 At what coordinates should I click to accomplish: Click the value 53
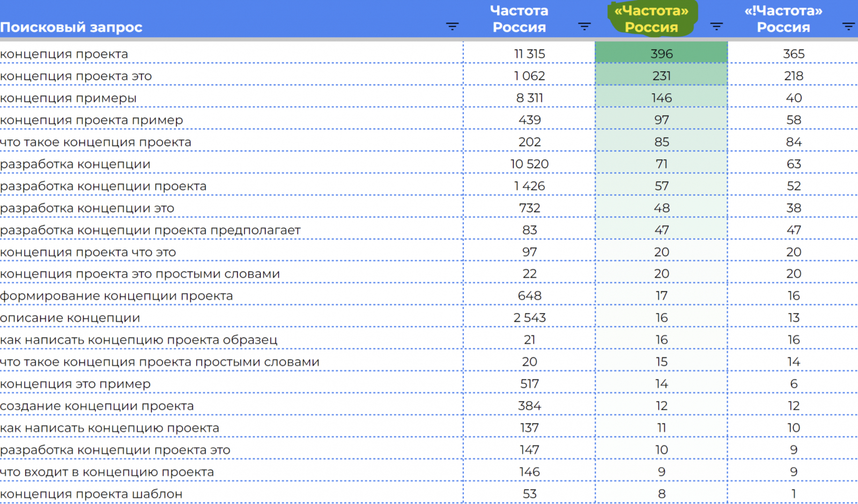tap(529, 494)
